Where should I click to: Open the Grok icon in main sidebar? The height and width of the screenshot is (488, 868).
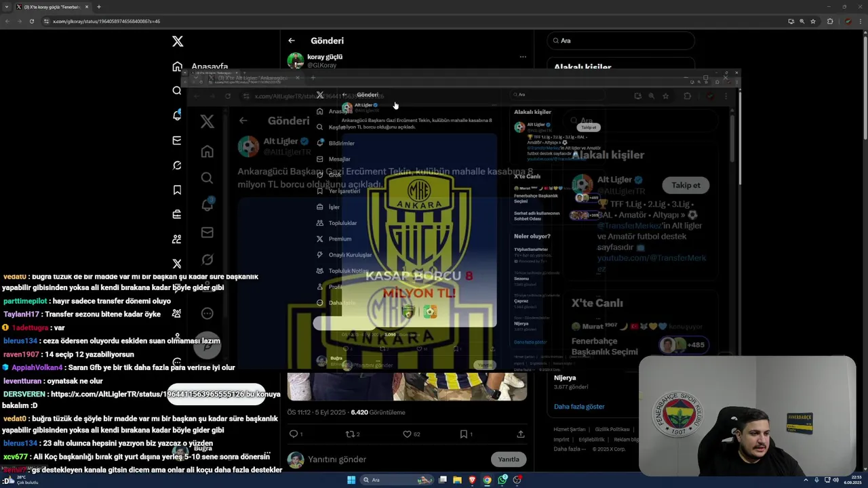click(177, 165)
